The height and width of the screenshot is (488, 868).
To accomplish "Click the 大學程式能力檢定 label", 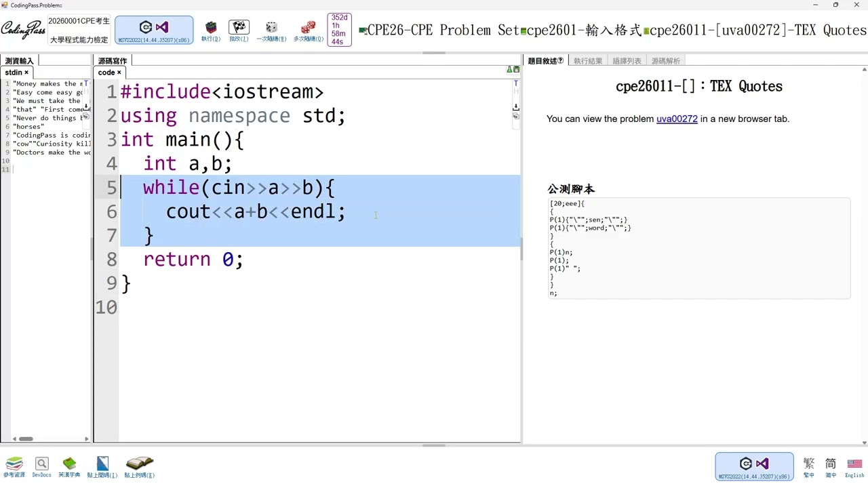I will 79,40.
